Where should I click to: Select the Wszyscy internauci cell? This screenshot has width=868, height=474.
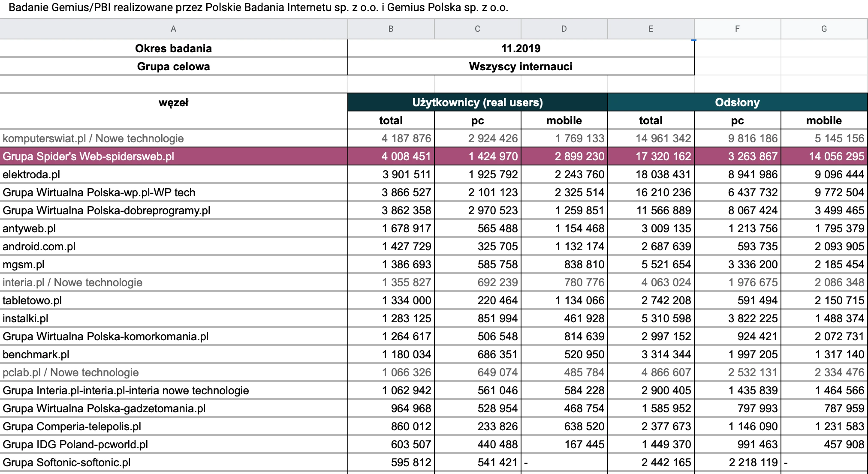[521, 66]
